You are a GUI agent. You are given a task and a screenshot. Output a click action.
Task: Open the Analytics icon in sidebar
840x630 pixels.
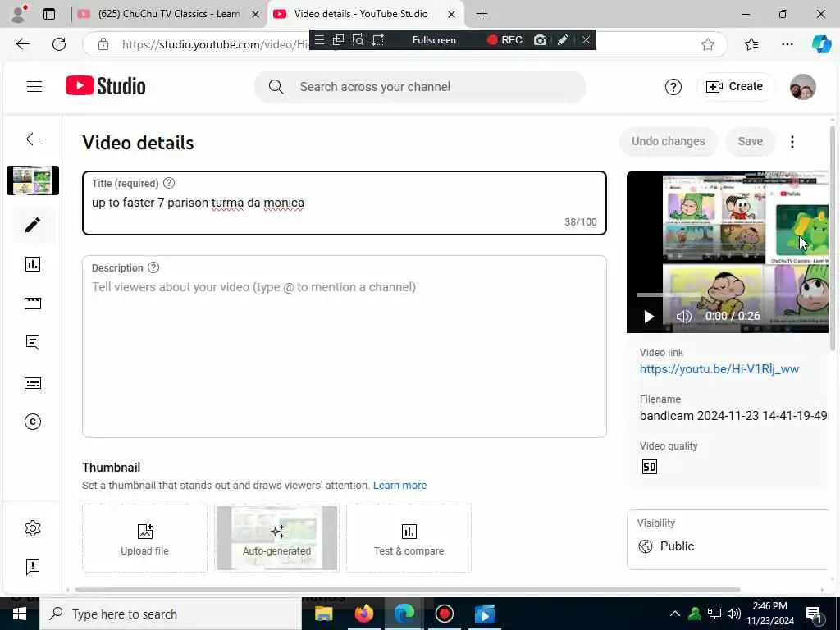coord(33,263)
